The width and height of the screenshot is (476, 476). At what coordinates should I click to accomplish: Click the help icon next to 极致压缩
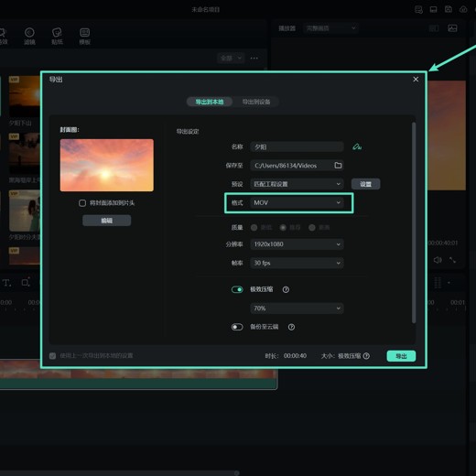click(x=286, y=289)
